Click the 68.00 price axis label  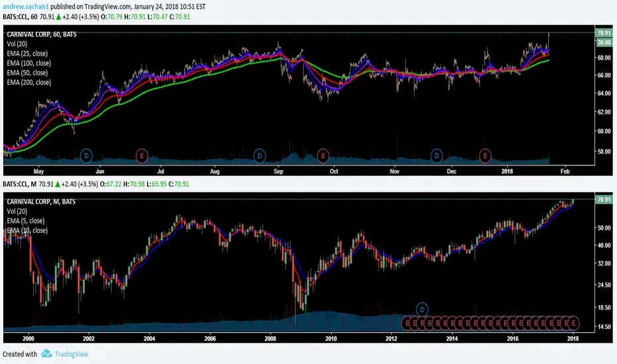[x=604, y=58]
